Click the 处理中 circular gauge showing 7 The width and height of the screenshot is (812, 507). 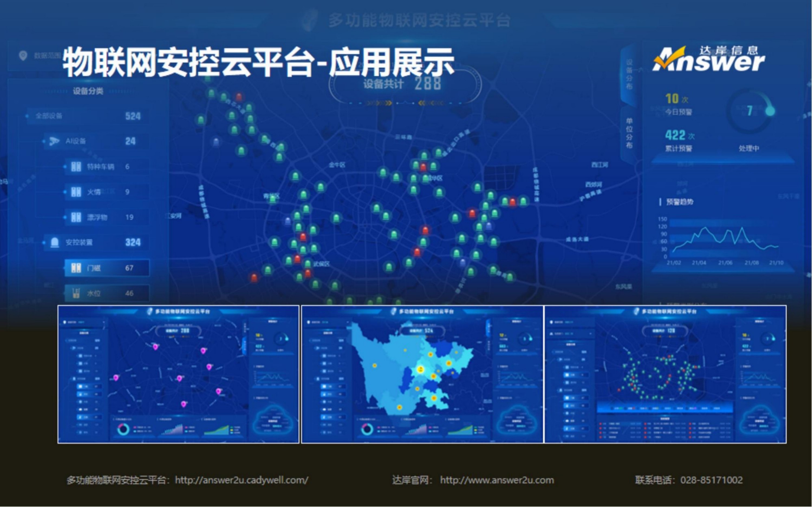tap(750, 111)
